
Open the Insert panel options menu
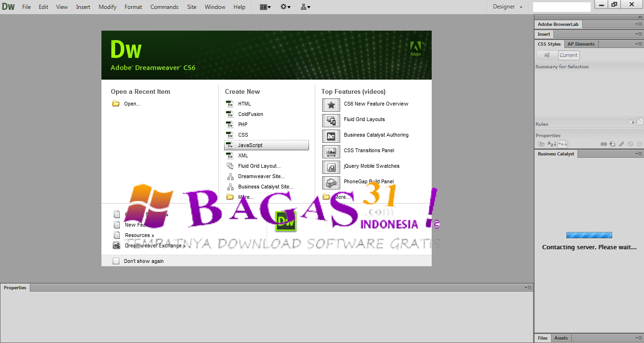(639, 34)
